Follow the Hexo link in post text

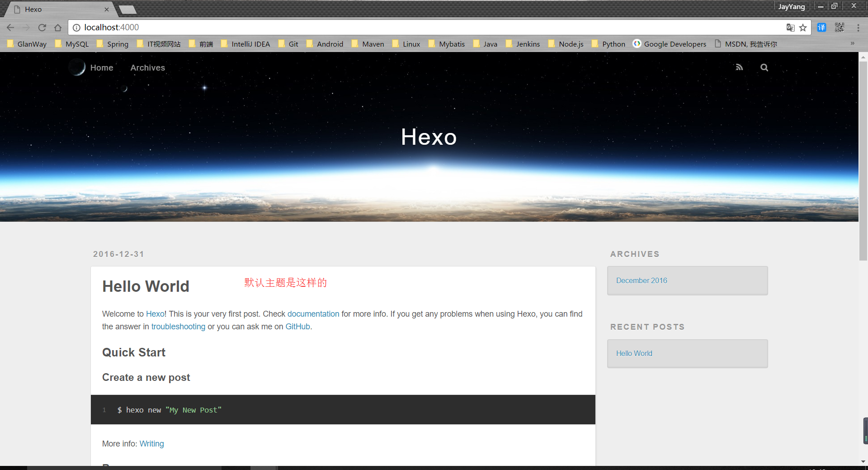pos(156,314)
